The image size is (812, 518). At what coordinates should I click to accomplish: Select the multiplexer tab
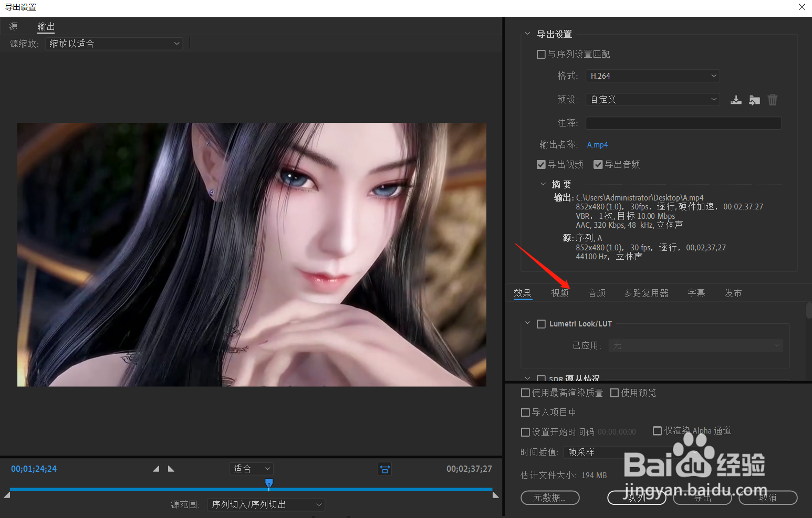pos(647,293)
